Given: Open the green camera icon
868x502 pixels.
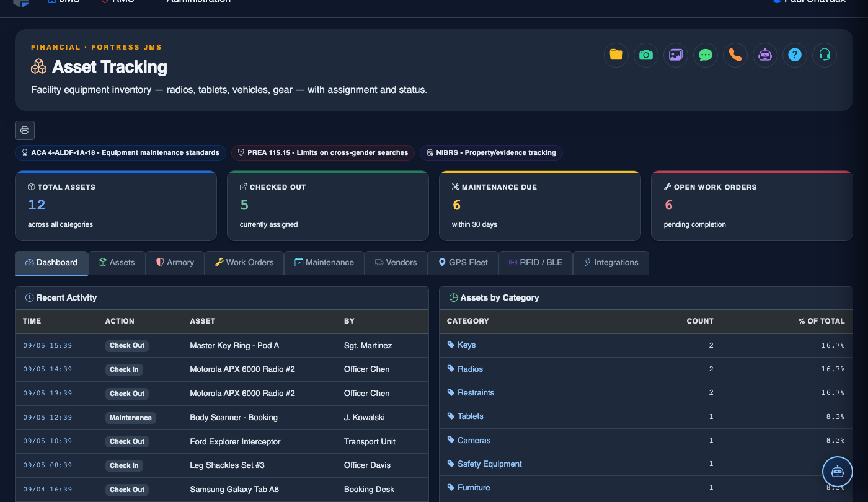Looking at the screenshot, I should tap(646, 55).
